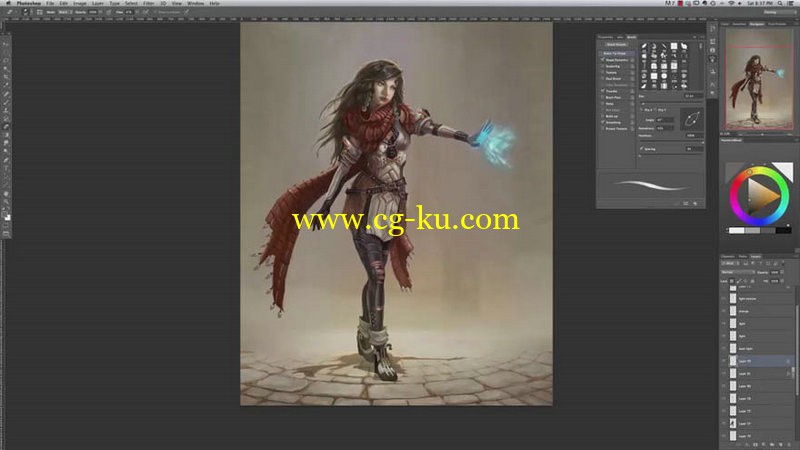Select Brush Tip Shape in Brush panel
This screenshot has width=800, height=450.
tap(615, 53)
